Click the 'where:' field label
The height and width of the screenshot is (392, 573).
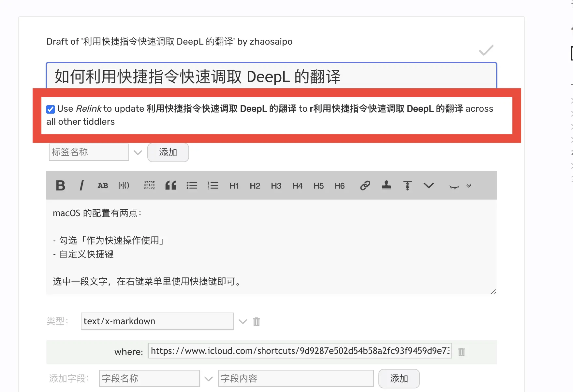click(x=129, y=352)
